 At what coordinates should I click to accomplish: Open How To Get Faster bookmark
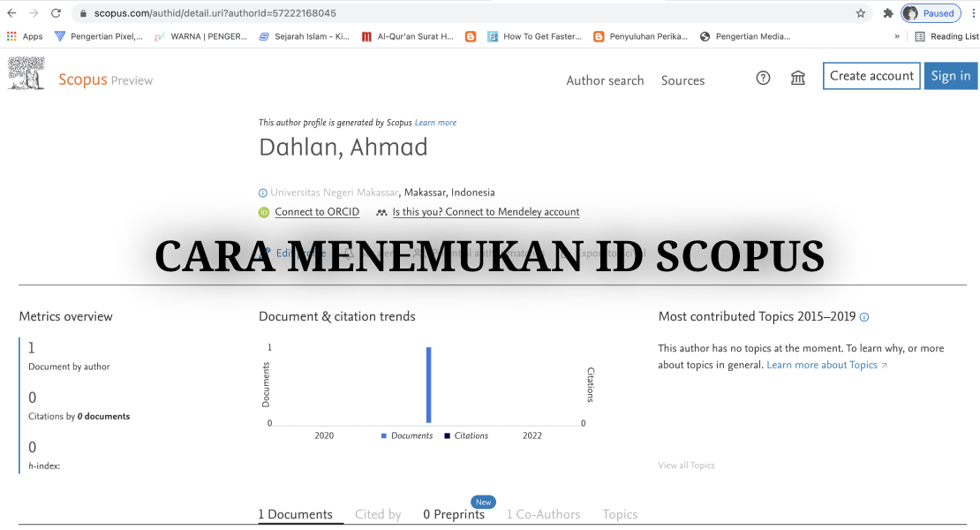click(x=534, y=36)
